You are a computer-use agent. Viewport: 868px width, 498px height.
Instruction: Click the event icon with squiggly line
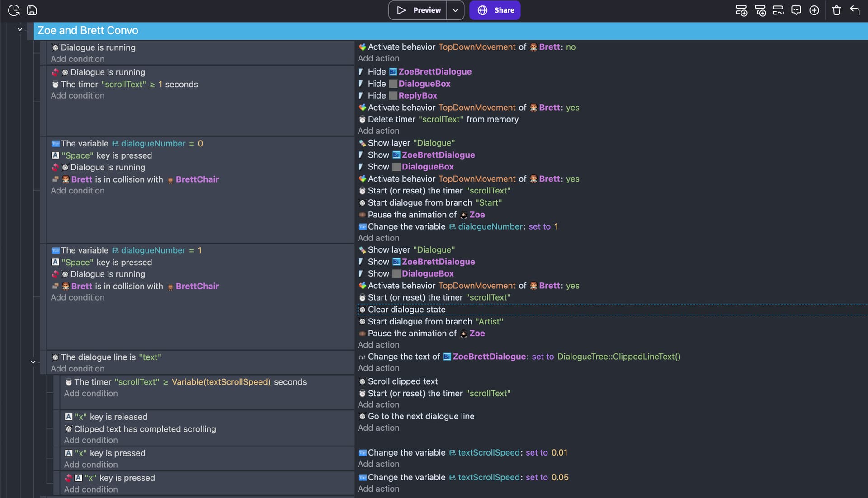pos(778,10)
